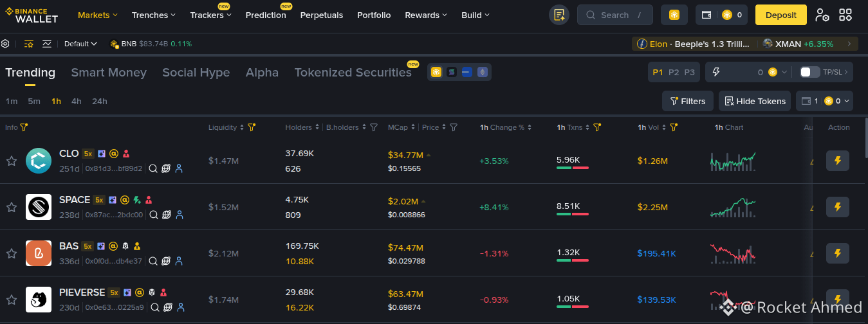The image size is (868, 324).
Task: Click the Price column filter funnel
Action: (x=454, y=127)
